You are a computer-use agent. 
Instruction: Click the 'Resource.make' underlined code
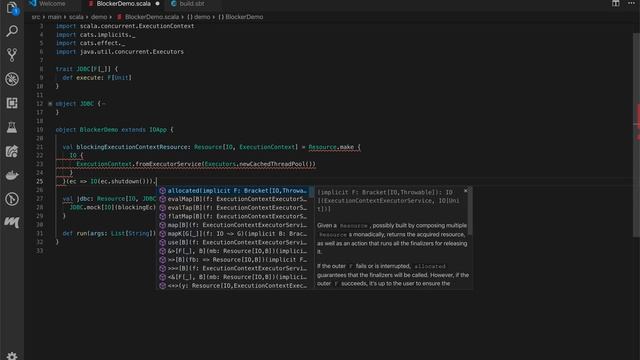point(331,147)
